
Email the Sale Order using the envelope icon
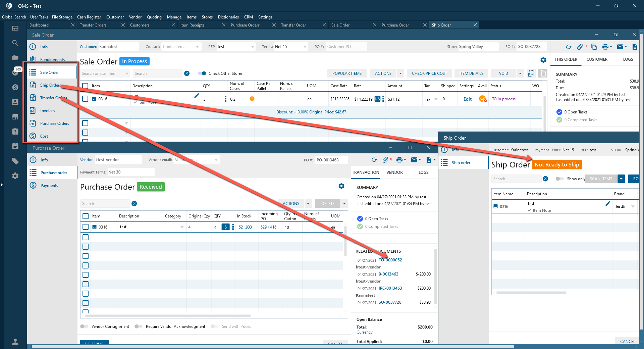[x=620, y=47]
